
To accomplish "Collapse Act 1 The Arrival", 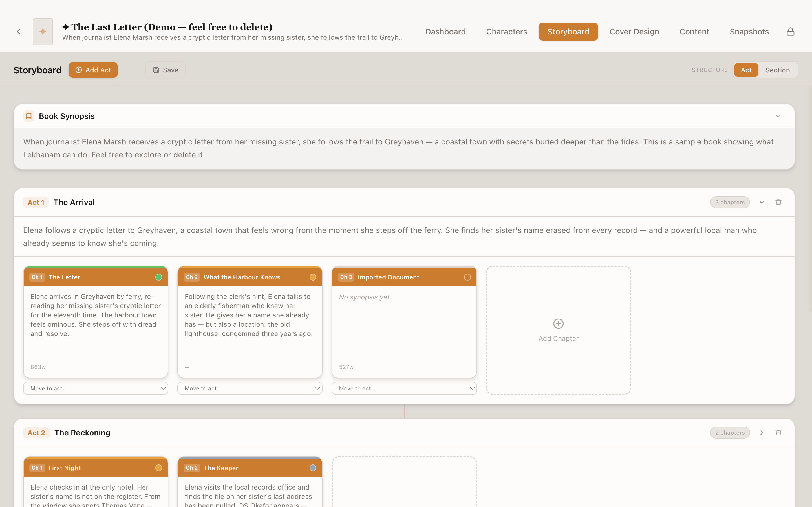I will (761, 202).
